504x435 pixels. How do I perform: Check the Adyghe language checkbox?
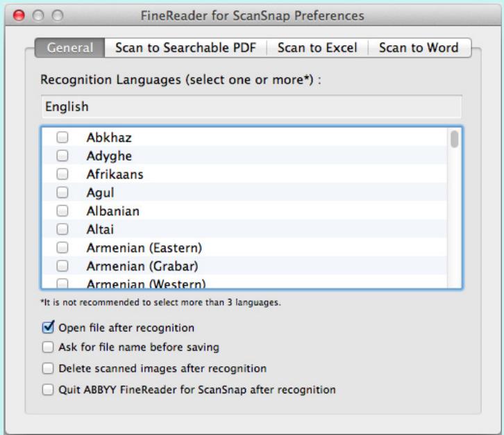(62, 156)
